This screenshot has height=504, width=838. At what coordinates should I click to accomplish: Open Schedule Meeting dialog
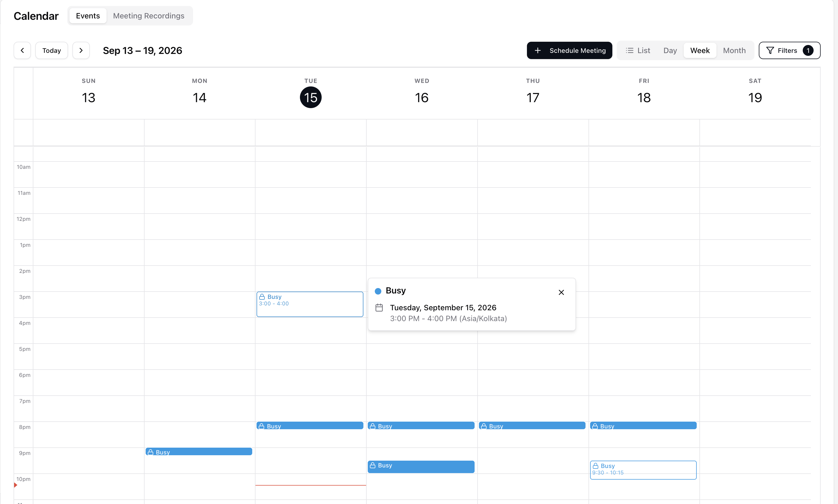(569, 50)
